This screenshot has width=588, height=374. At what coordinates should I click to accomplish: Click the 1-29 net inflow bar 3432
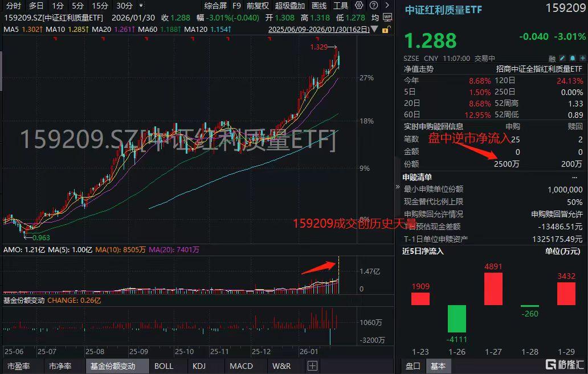pyautogui.click(x=566, y=293)
